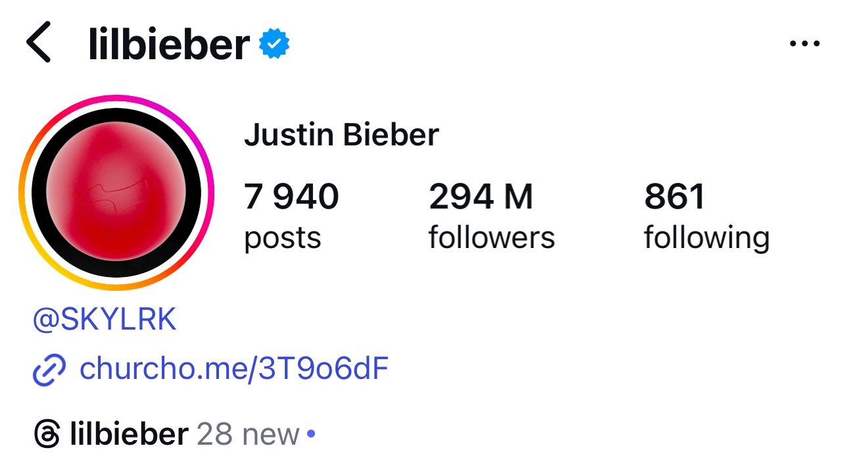Click the posts label
Image resolution: width=868 pixels, height=475 pixels.
coord(283,238)
